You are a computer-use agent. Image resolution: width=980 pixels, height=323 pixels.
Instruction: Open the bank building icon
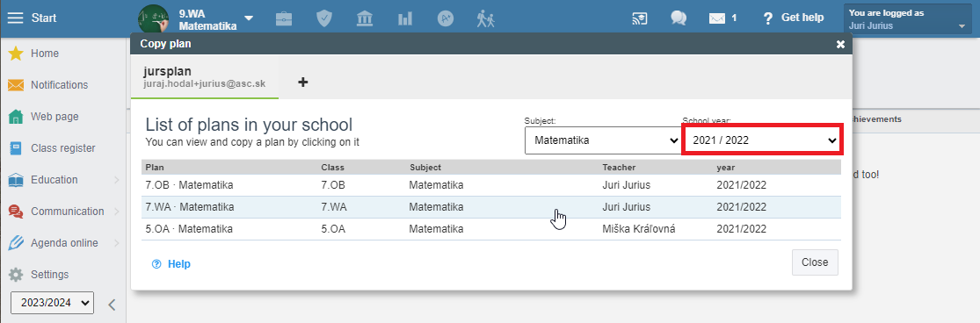tap(365, 18)
